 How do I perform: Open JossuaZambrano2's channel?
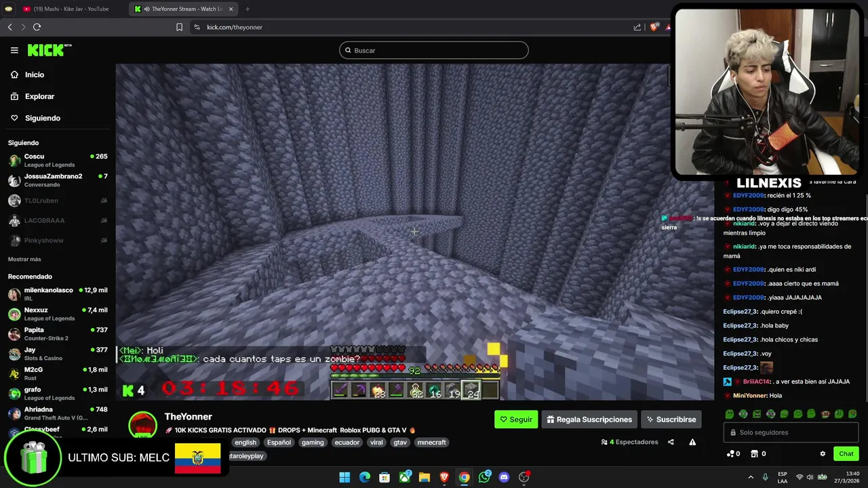tap(58, 180)
